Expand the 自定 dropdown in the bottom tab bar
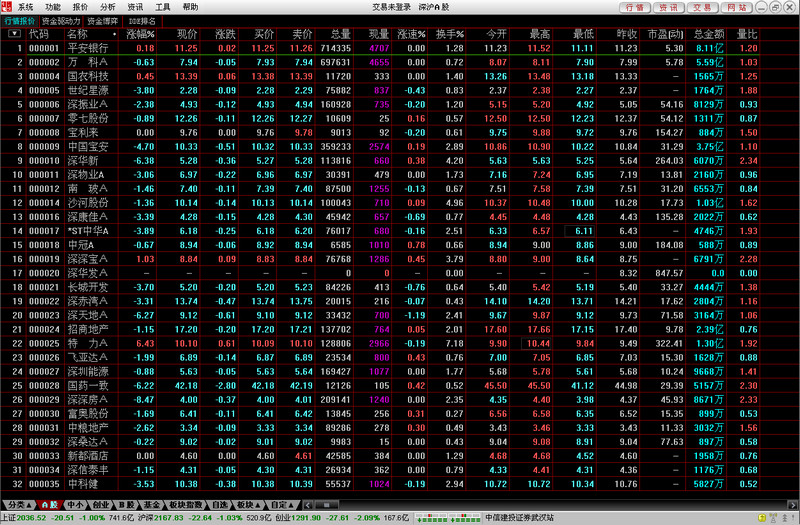This screenshot has height=525, width=800. tap(283, 504)
